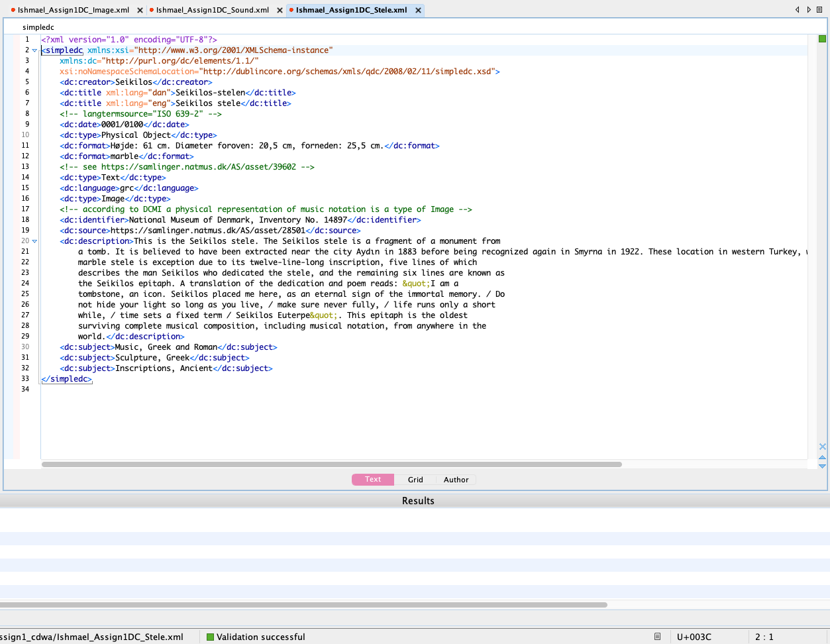Screen dimensions: 830x644
Task: Open the editor tab list icon
Action: coord(820,10)
